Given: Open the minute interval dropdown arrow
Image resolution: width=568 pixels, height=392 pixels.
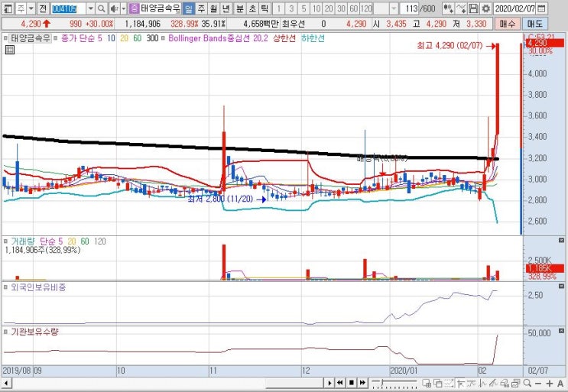Looking at the screenshot, I should [x=394, y=8].
